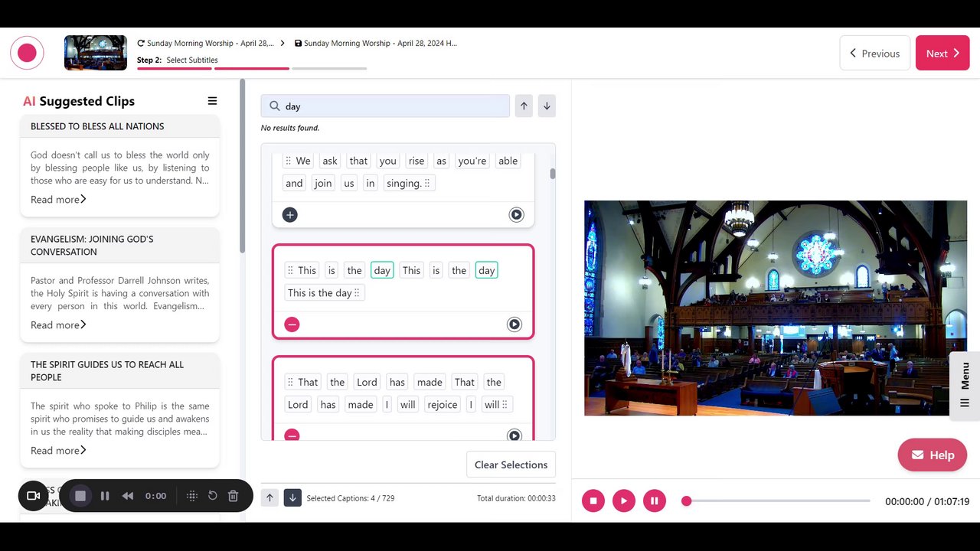Click the subtitle search field containing 'day'

pos(385,106)
